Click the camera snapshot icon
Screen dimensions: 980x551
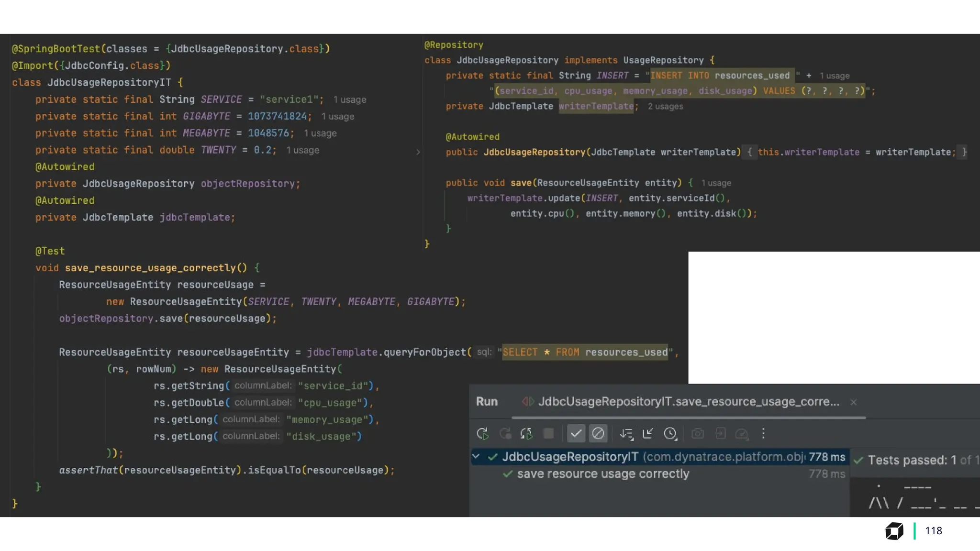tap(698, 434)
